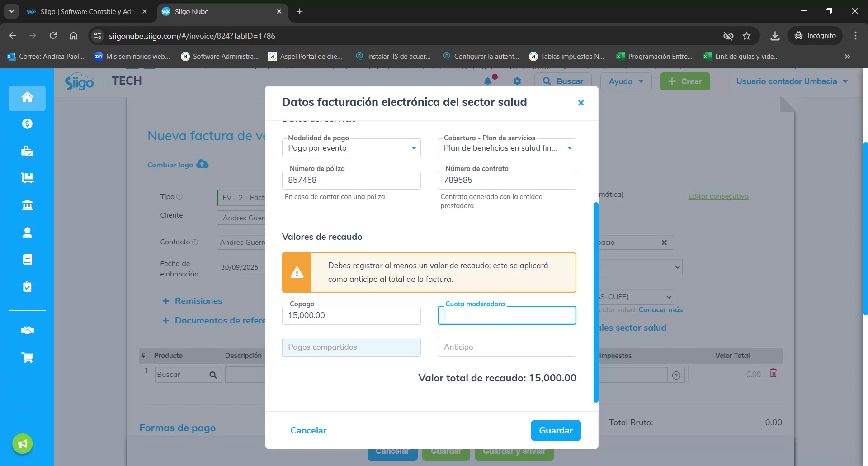
Task: Select the sales (dollar) icon in the sidebar
Action: (x=27, y=123)
